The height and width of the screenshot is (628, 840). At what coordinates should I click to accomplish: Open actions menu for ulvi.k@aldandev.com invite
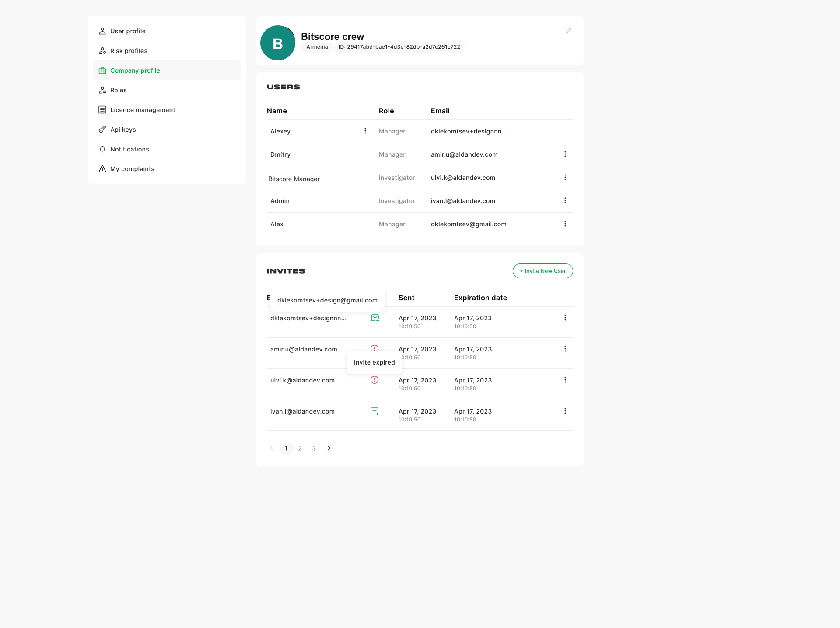click(x=565, y=380)
